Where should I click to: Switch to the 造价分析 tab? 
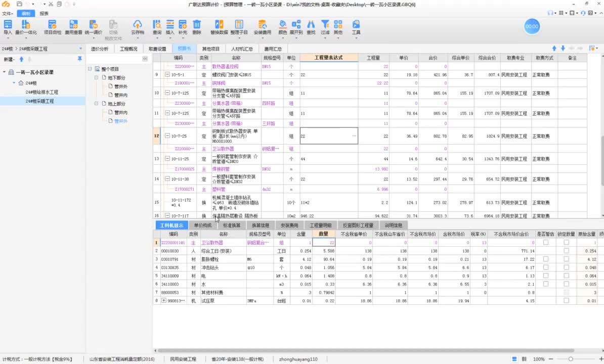[100, 49]
